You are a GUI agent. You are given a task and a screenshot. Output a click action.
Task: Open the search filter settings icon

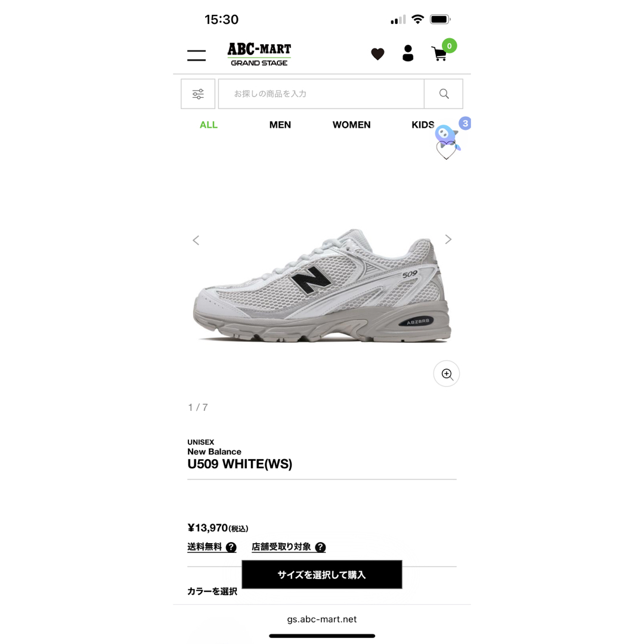click(198, 94)
